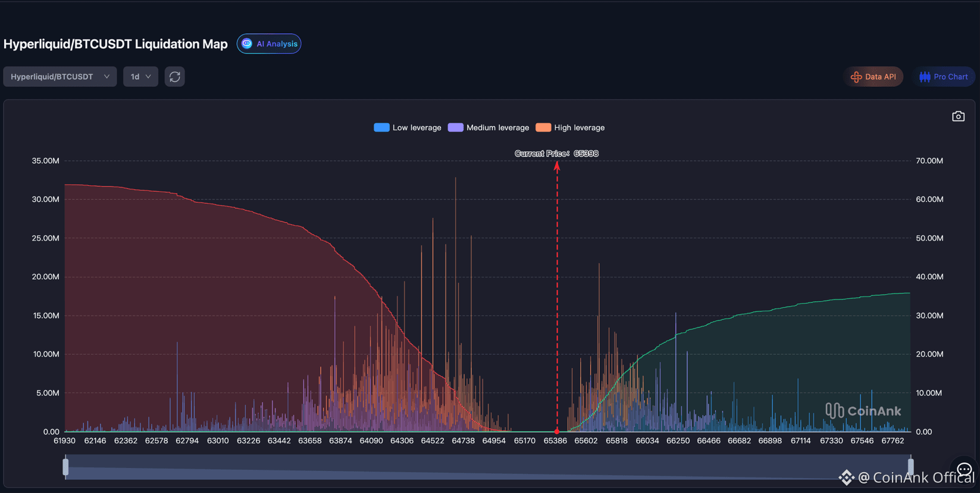Click the 10.00M right axis label
Screen dimensions: 980x493
pos(929,393)
